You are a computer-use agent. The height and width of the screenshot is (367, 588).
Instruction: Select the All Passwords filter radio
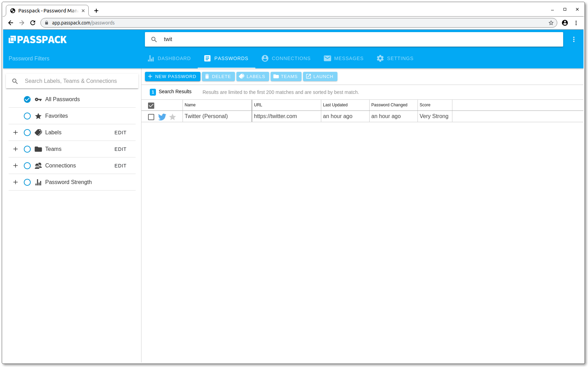27,99
